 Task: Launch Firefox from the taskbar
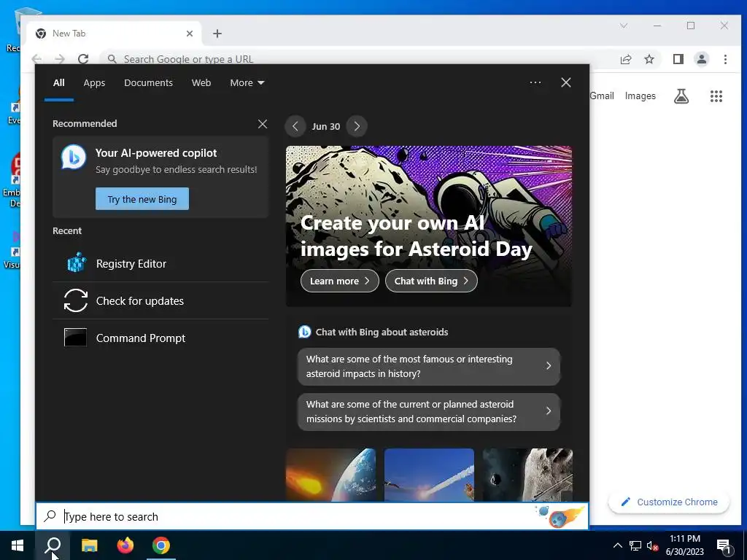click(x=125, y=545)
